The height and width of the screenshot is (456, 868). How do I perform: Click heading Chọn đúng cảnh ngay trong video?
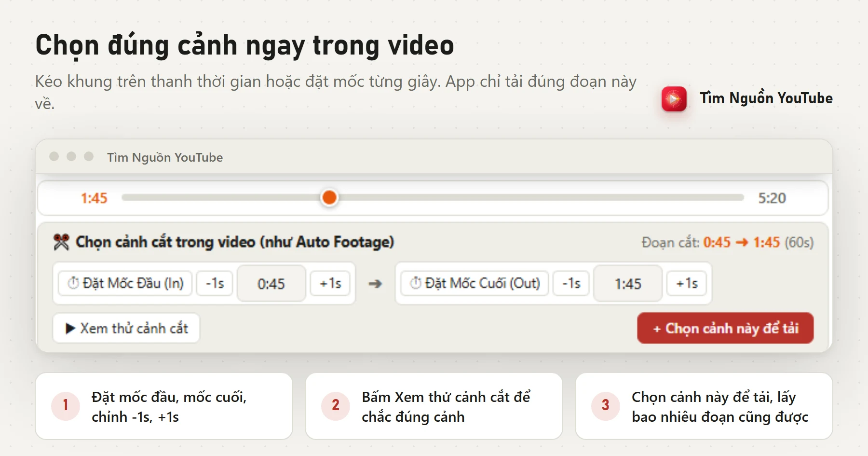click(244, 45)
